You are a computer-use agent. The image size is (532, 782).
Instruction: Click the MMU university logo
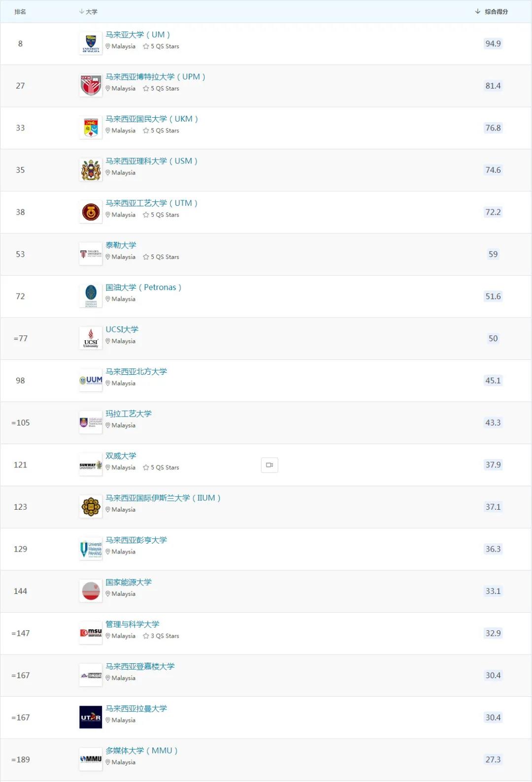tap(91, 759)
